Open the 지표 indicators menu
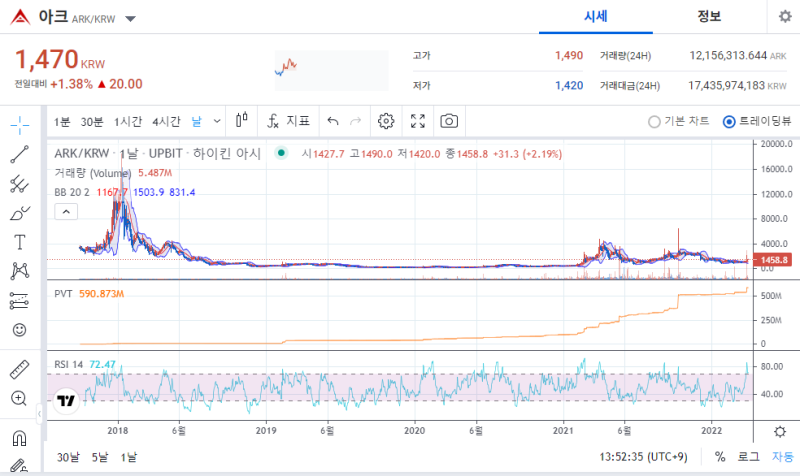 tap(288, 121)
